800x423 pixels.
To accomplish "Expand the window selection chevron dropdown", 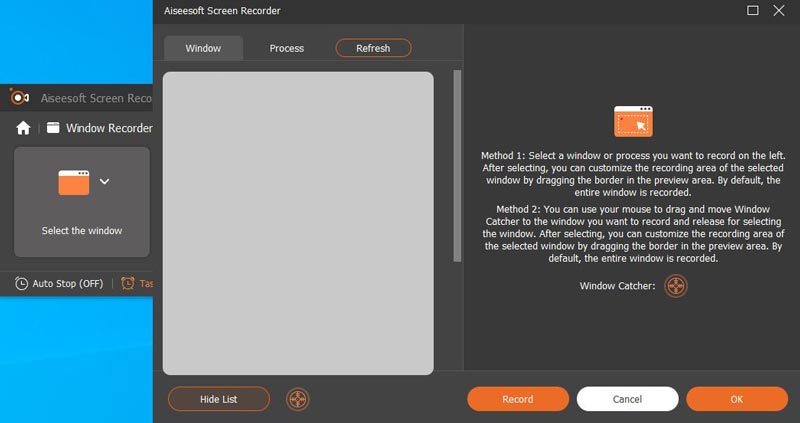I will click(104, 182).
